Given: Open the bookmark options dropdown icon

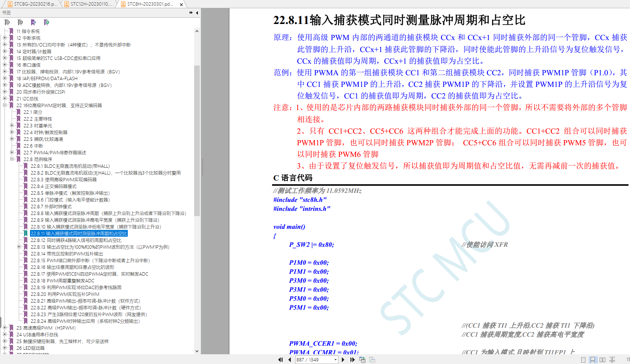Looking at the screenshot, I should pyautogui.click(x=46, y=22).
